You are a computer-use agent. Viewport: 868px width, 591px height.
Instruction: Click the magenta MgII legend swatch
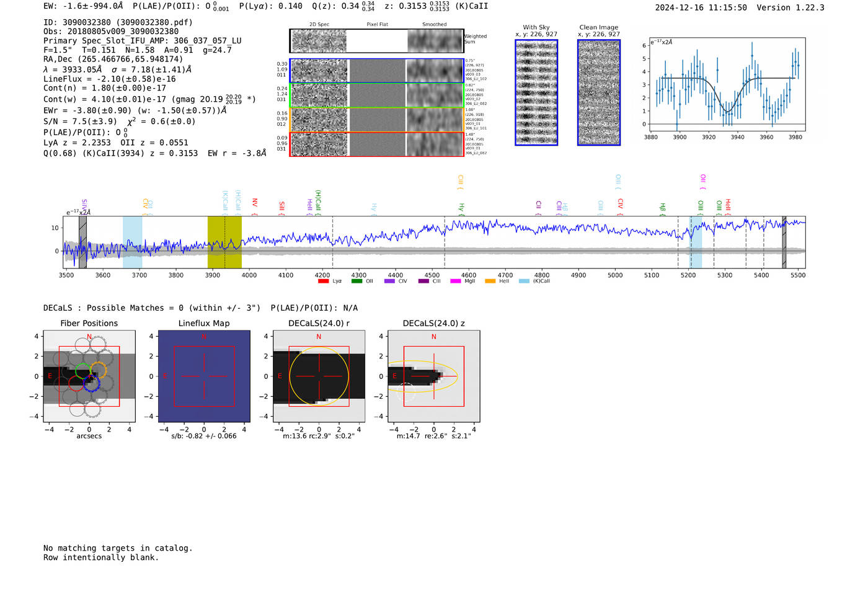click(456, 281)
